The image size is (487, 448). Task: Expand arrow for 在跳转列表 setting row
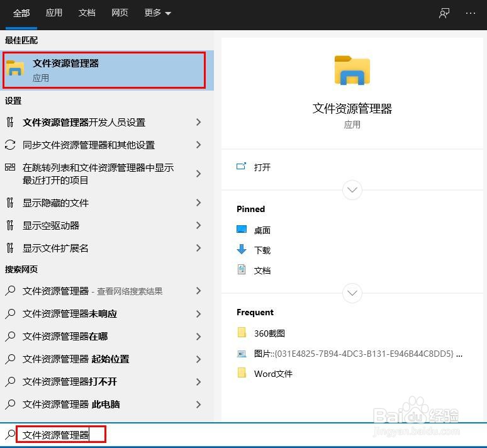click(198, 174)
